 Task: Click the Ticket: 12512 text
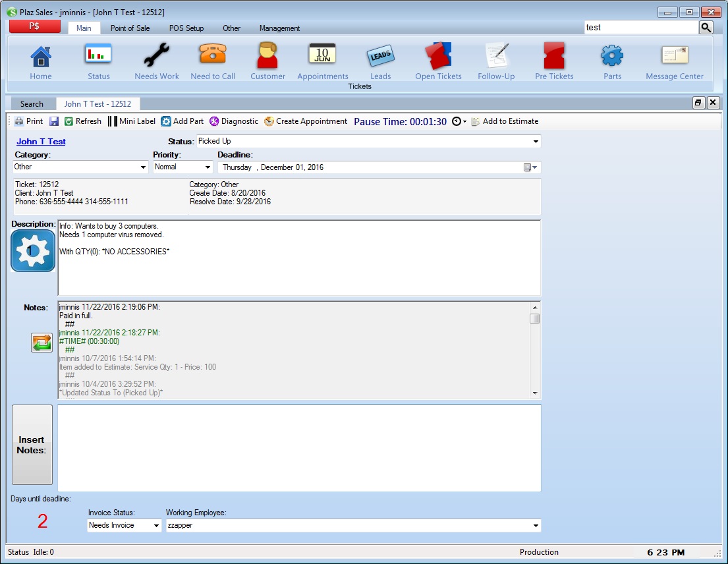[37, 184]
